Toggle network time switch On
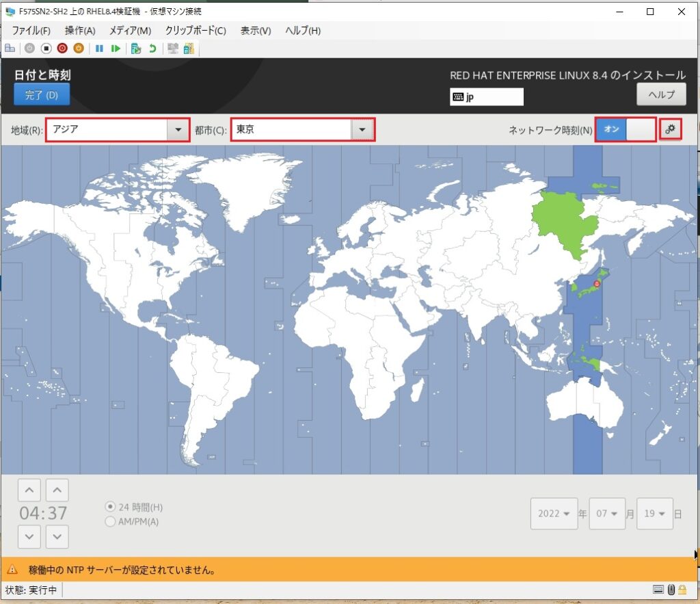700x604 pixels. pos(625,129)
